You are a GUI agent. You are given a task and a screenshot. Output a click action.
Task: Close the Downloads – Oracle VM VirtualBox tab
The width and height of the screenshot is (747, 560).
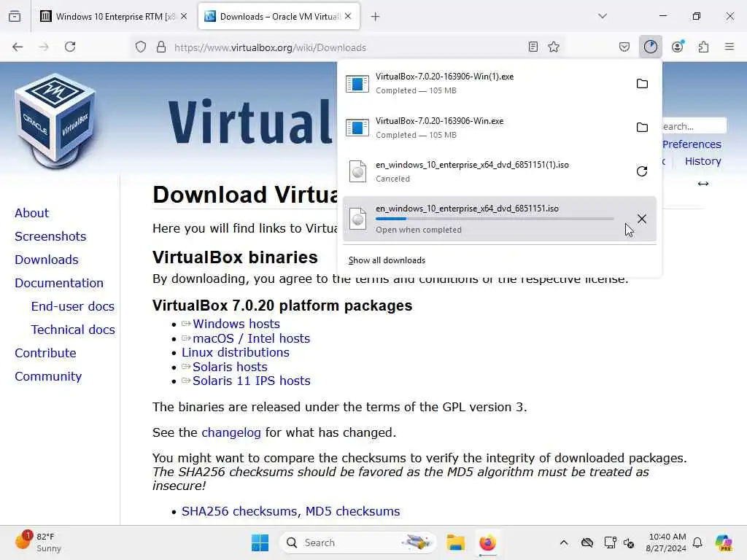point(348,16)
